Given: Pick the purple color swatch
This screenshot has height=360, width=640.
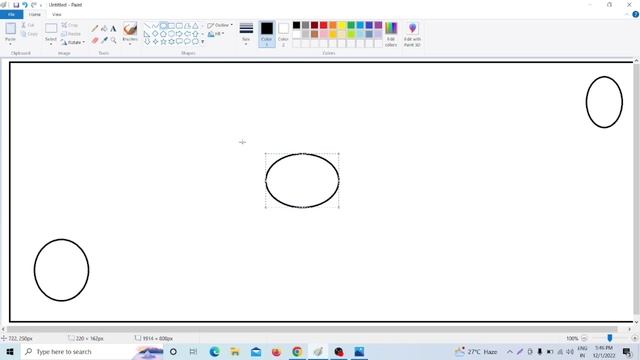Looking at the screenshot, I should tap(378, 25).
